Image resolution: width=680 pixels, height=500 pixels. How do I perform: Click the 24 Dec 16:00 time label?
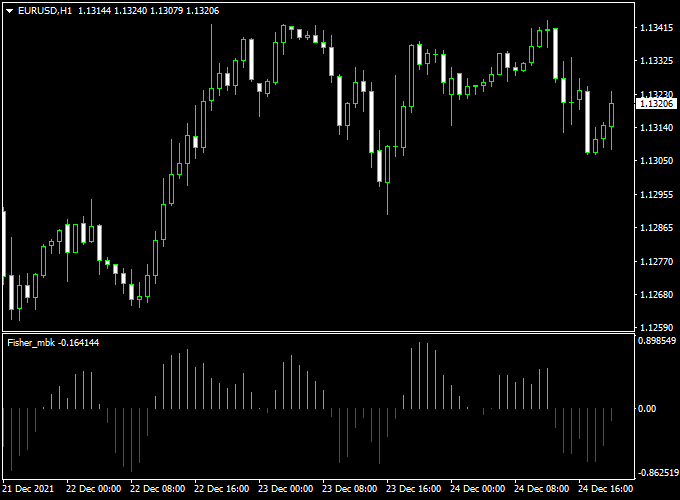(606, 489)
